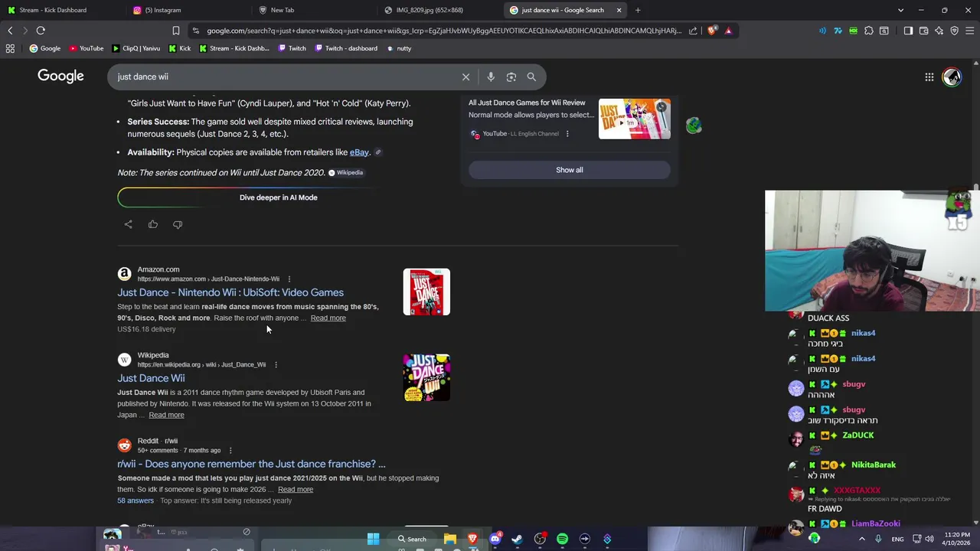Toggle the browser sidebar panel

point(908,31)
